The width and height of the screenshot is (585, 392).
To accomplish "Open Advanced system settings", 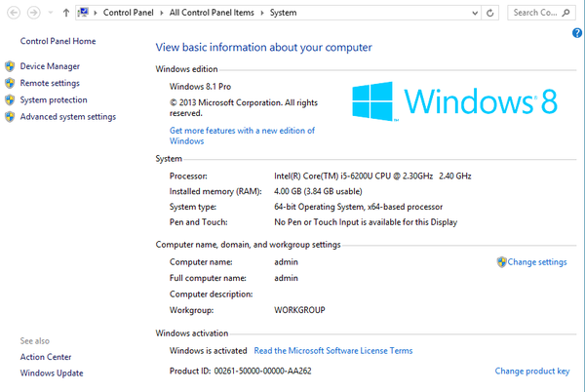I will [x=68, y=117].
